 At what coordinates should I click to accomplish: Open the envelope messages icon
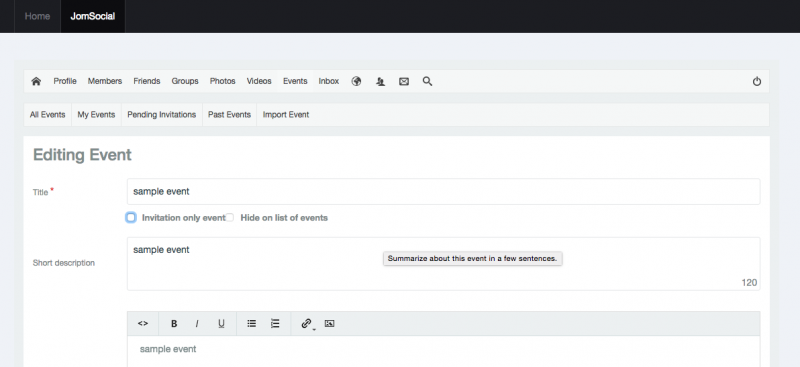tap(404, 81)
